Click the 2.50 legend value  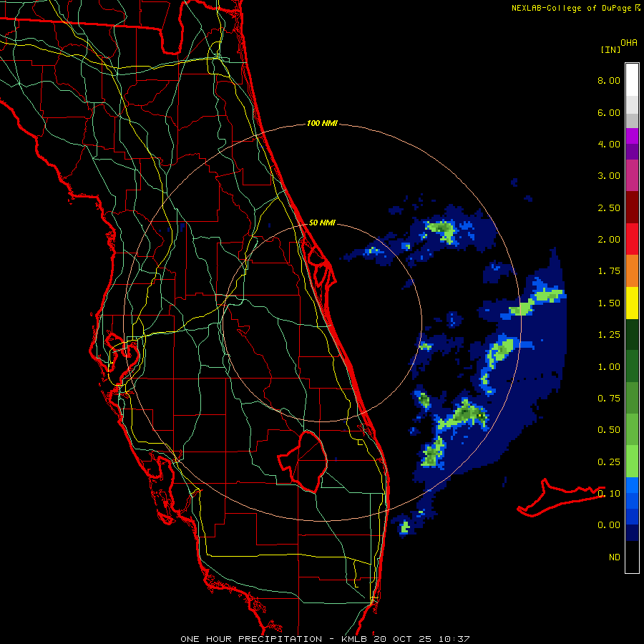609,208
